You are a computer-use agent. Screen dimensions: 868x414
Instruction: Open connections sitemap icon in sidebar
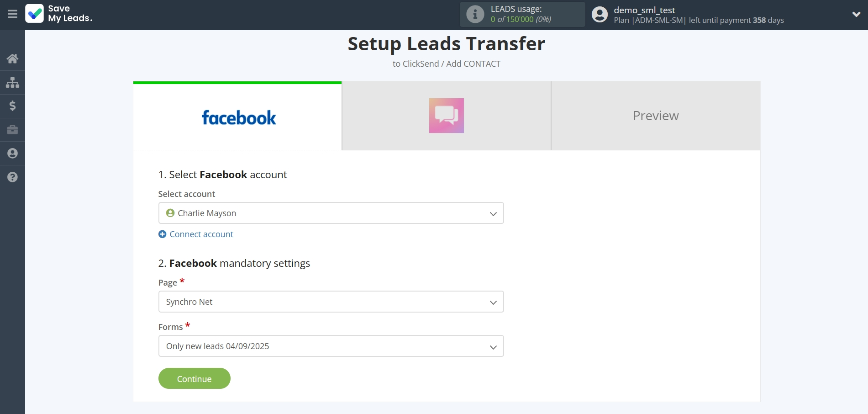click(12, 82)
